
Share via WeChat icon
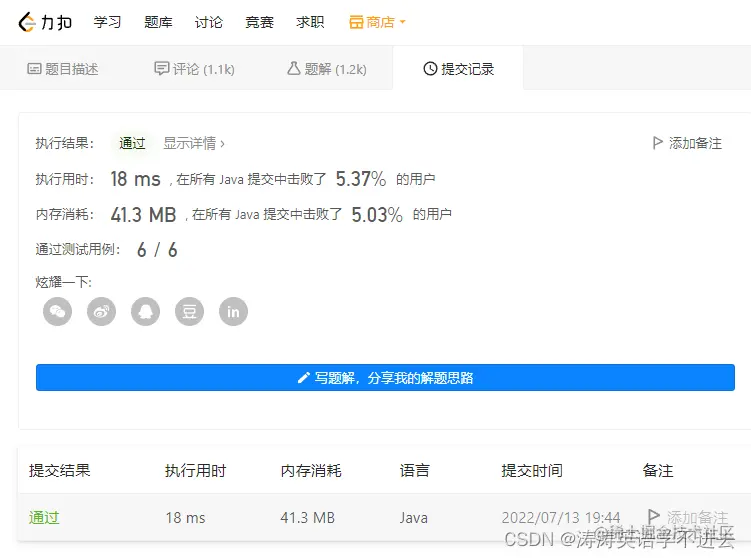57,312
